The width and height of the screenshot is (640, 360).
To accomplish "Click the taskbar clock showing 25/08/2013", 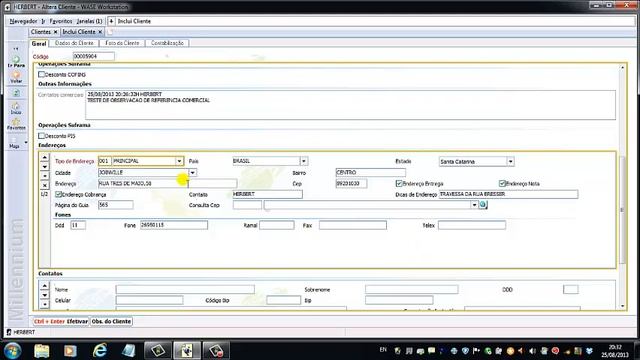I will pyautogui.click(x=615, y=351).
